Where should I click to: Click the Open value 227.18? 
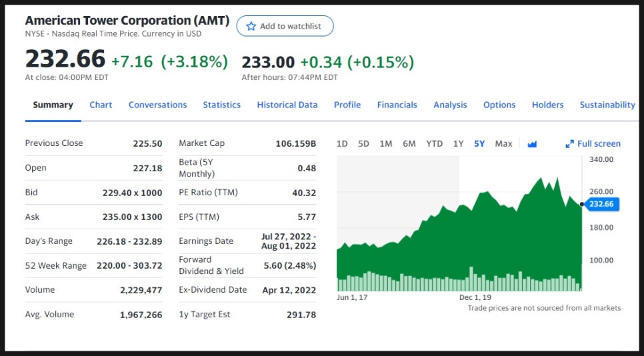(x=147, y=169)
